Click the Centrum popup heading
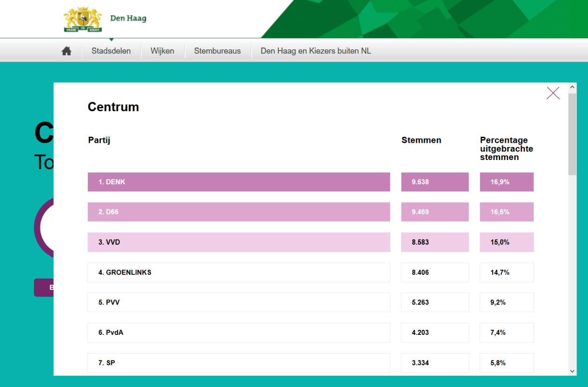 click(113, 107)
